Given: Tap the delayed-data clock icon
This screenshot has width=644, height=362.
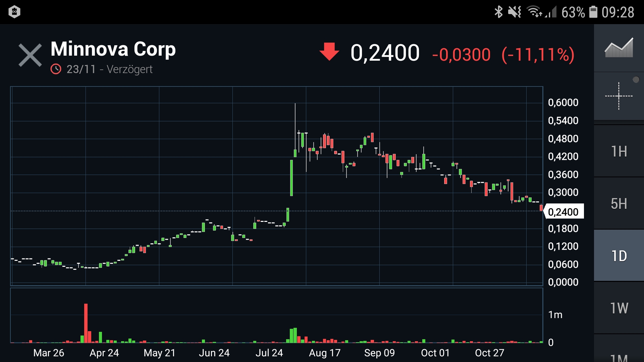Looking at the screenshot, I should coord(56,69).
